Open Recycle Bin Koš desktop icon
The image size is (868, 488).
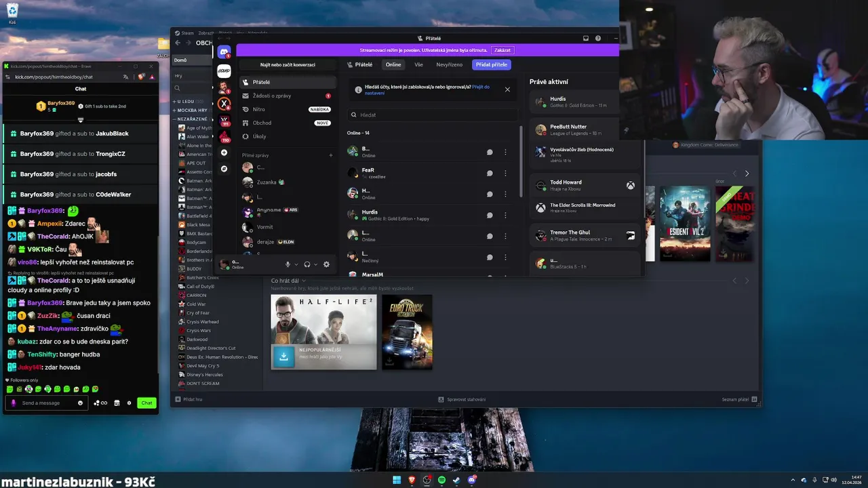click(x=12, y=14)
